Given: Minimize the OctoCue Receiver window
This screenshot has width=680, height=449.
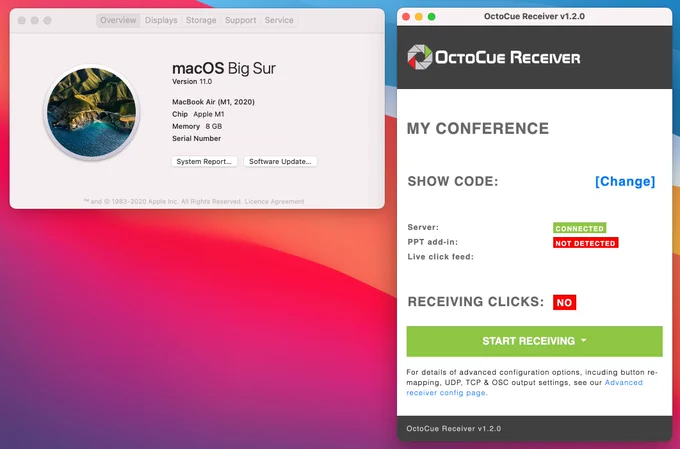Looking at the screenshot, I should pyautogui.click(x=418, y=16).
